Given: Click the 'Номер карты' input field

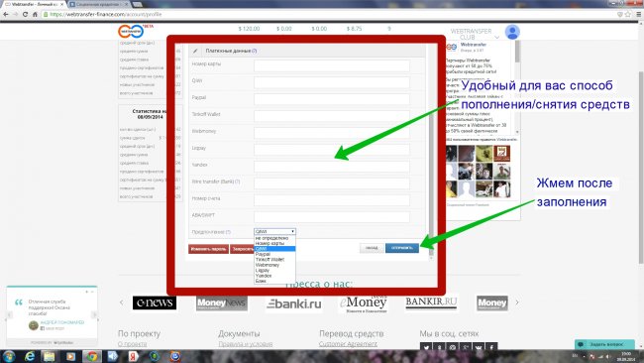Looking at the screenshot, I should coord(332,65).
